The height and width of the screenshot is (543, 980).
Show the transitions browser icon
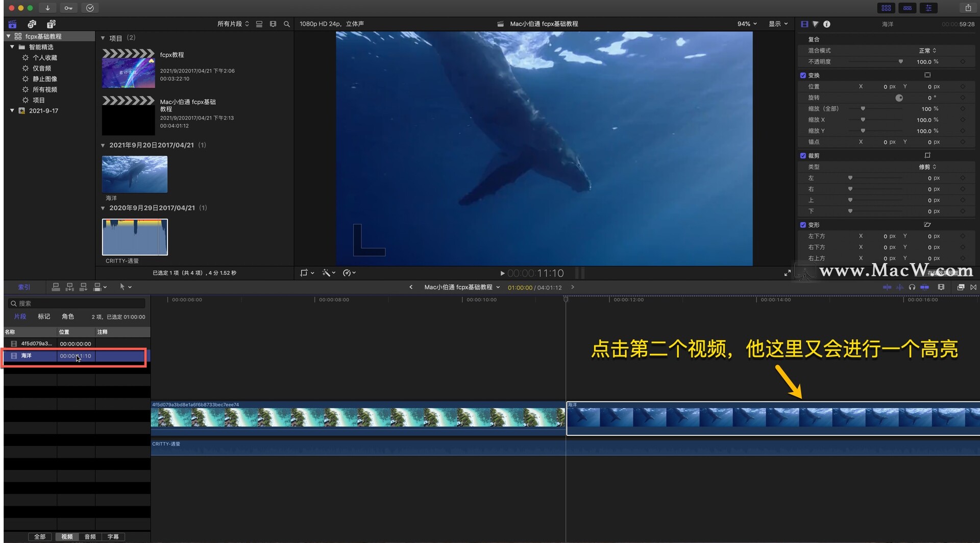tap(973, 287)
